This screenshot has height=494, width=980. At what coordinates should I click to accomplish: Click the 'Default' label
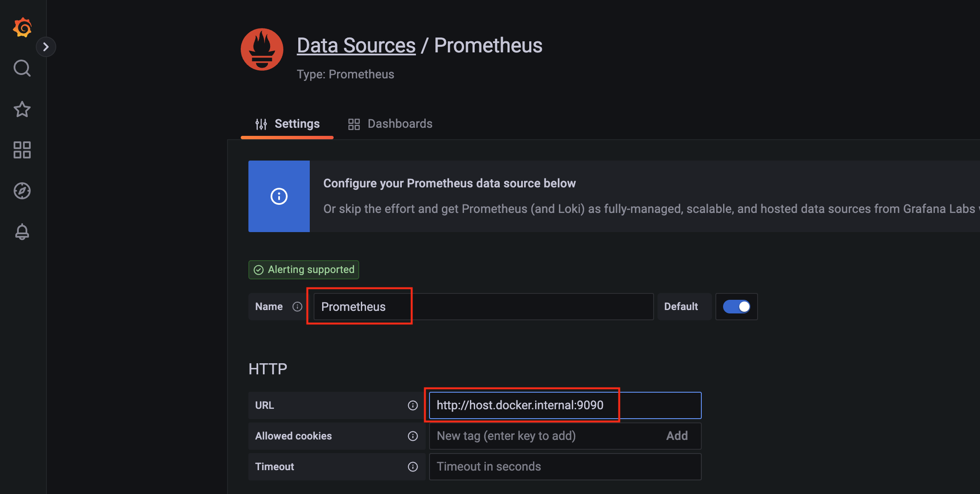coord(681,307)
